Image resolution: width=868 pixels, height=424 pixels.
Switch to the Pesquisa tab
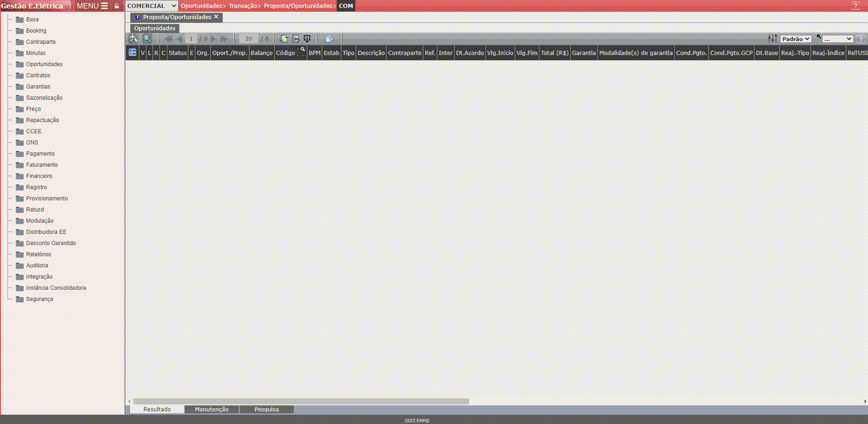266,410
